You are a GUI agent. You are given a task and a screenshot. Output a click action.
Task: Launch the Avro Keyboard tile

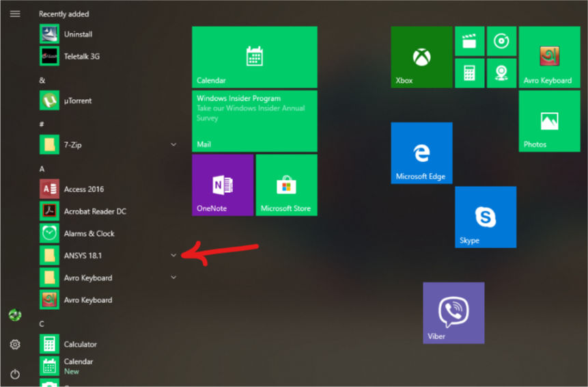(549, 57)
